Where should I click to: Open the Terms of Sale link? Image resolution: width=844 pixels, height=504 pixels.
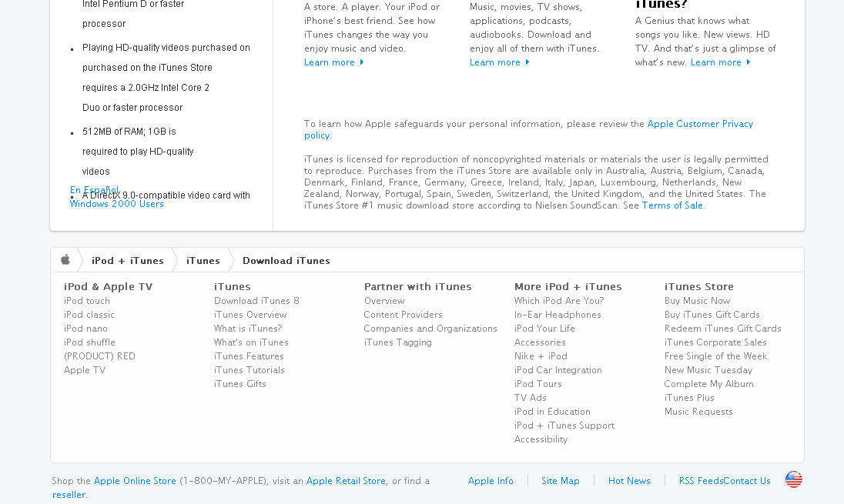tap(672, 205)
